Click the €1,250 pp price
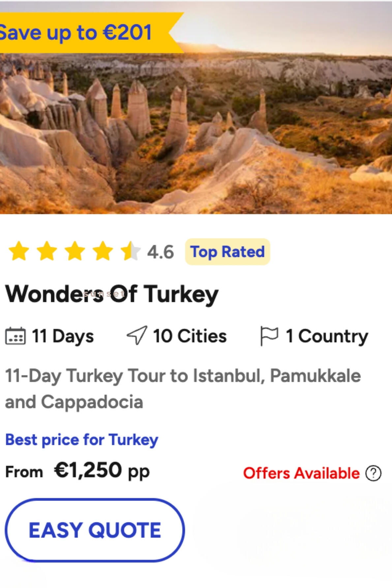 point(102,471)
